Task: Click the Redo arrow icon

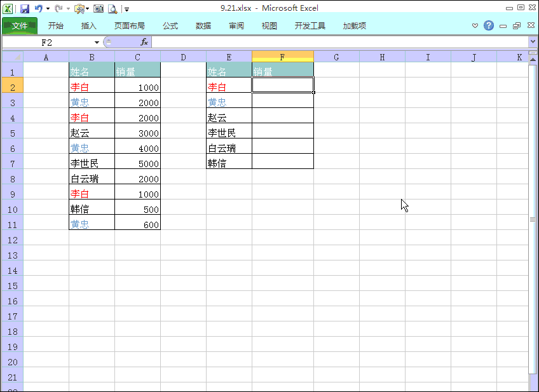Action: coord(58,9)
